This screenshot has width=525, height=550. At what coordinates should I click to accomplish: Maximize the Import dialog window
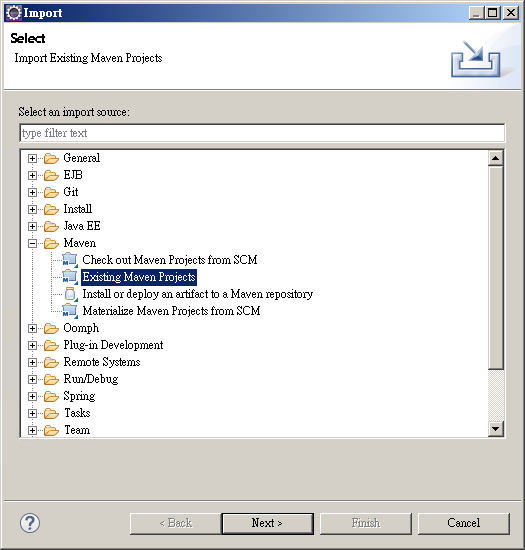pyautogui.click(x=493, y=13)
